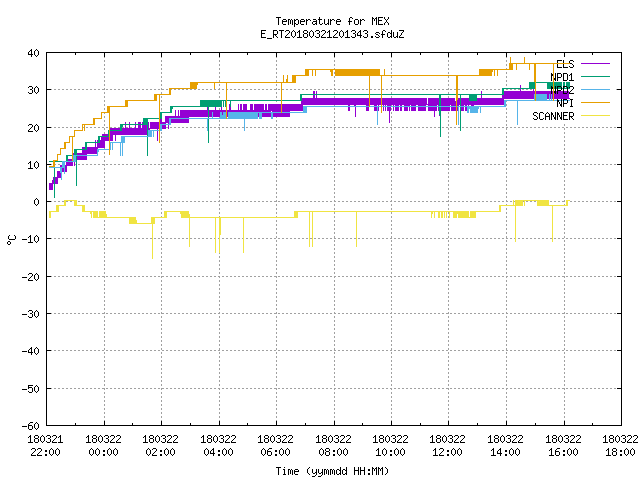Click the x-axis tick label 180322 10:00

(391, 446)
